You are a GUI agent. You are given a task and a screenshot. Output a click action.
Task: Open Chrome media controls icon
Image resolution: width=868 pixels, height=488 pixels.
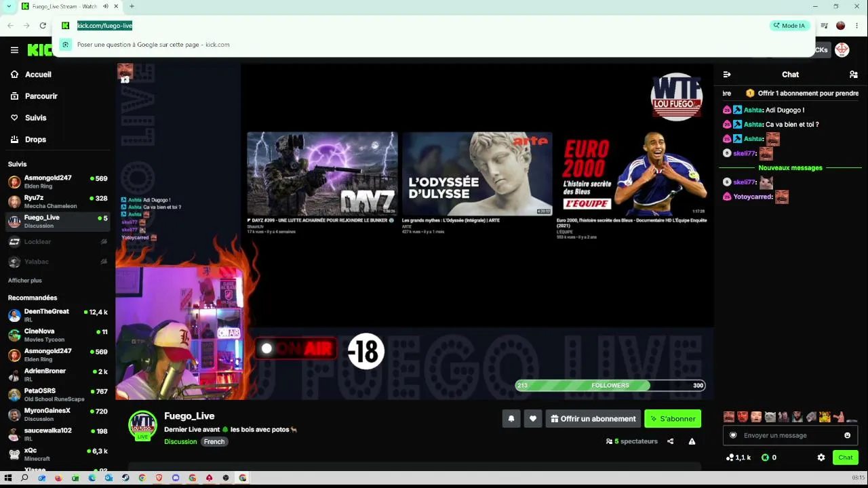pos(824,26)
